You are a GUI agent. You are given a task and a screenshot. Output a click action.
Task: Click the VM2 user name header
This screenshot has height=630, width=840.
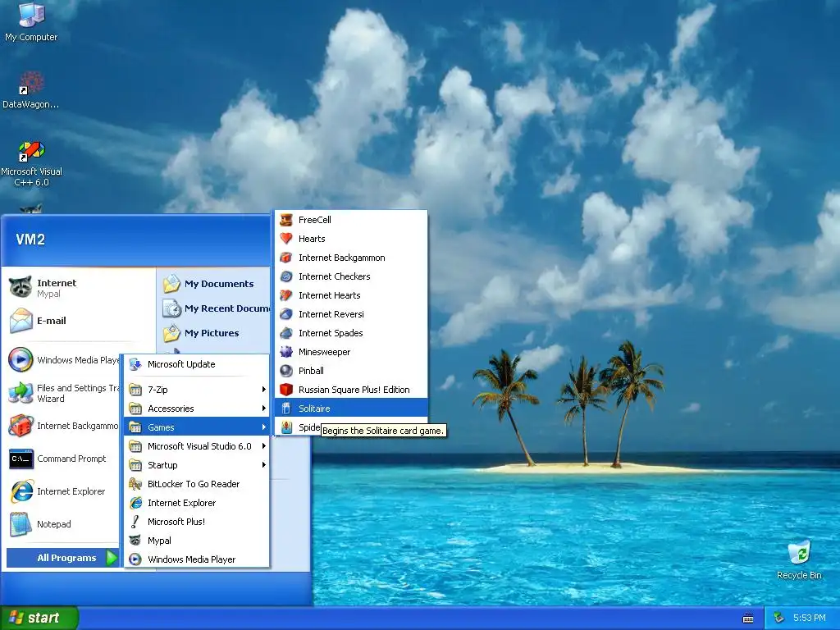coord(30,240)
